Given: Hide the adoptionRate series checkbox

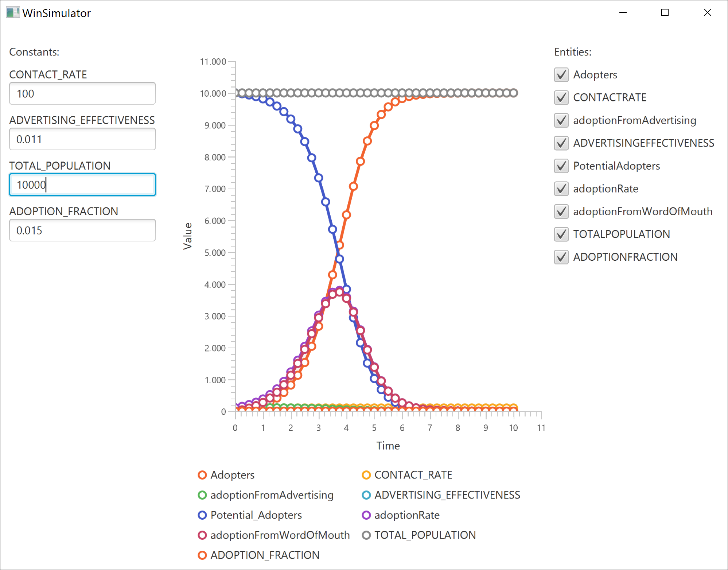Looking at the screenshot, I should pyautogui.click(x=561, y=189).
